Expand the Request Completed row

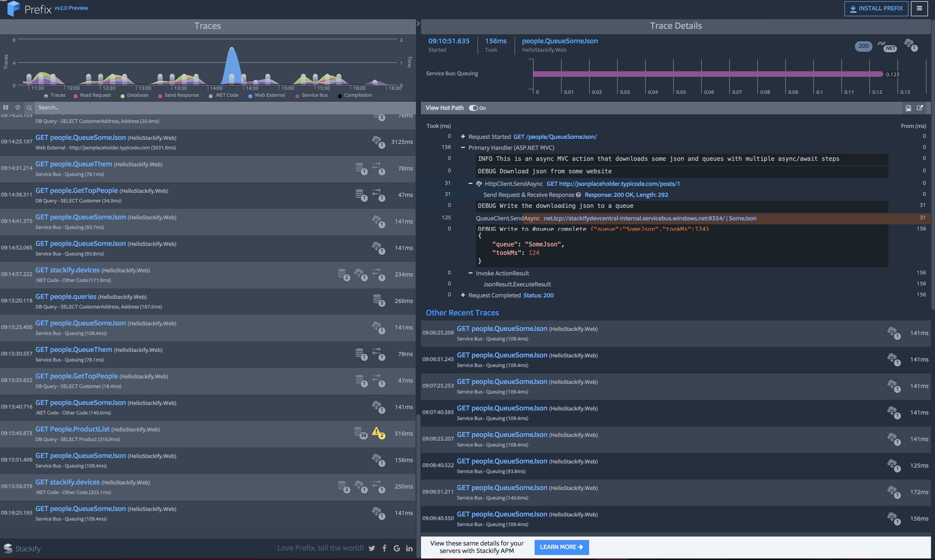(463, 295)
